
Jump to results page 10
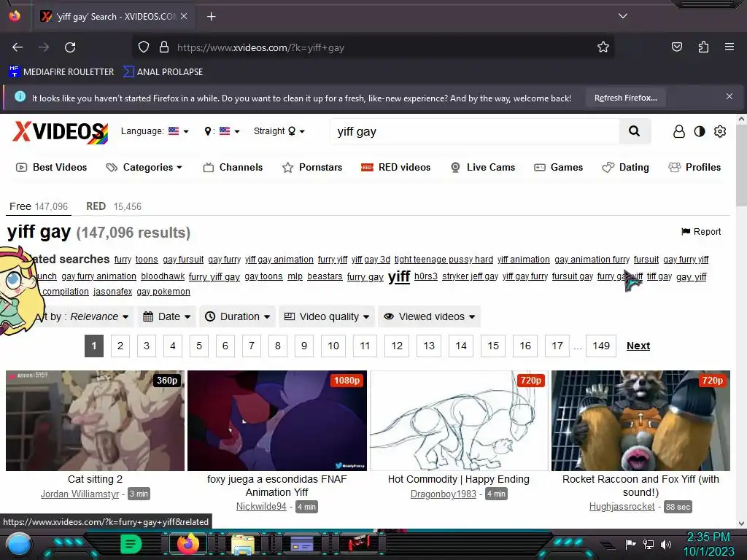click(x=333, y=346)
